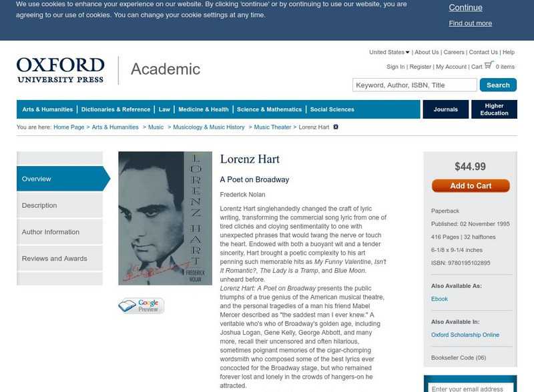
Task: Click the Oxford University Press logo
Action: point(60,70)
